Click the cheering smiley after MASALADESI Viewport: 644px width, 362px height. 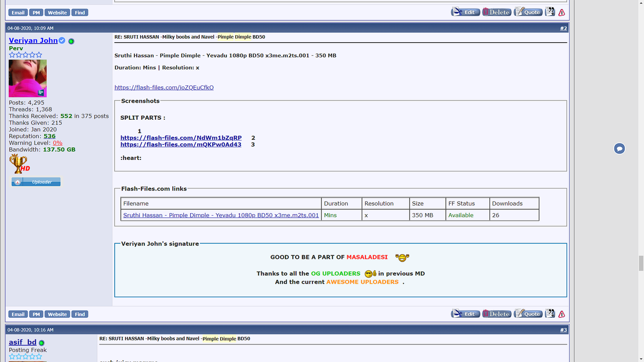402,257
